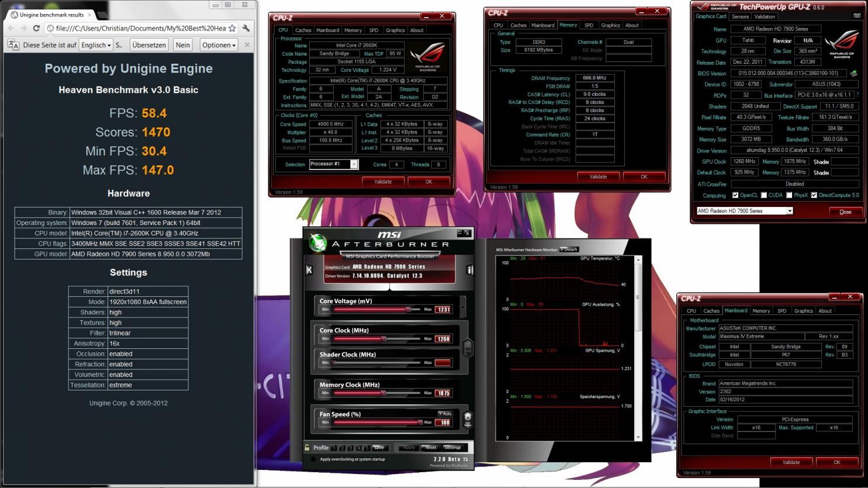The height and width of the screenshot is (488, 868).
Task: Expand Core Voltage dropdown arrow
Action: 462,306
